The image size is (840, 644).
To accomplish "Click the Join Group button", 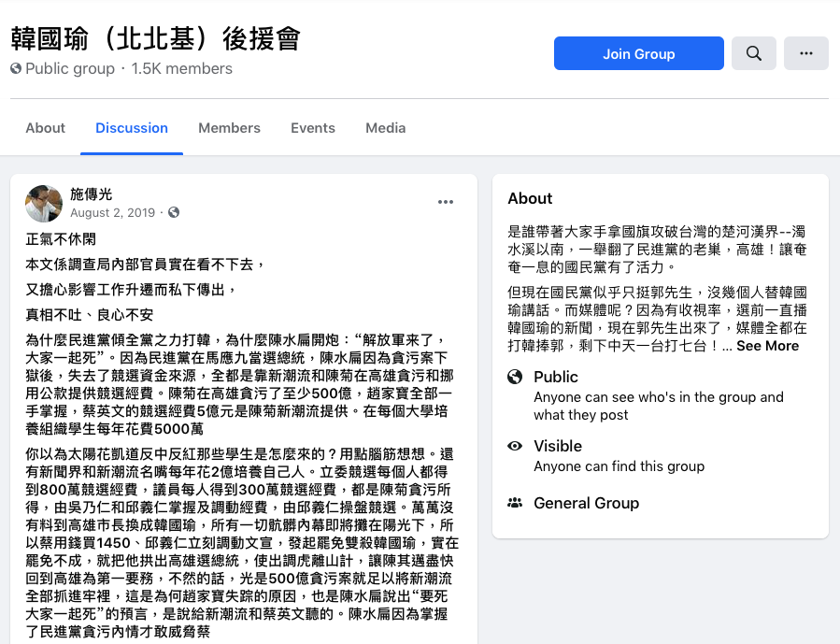I will [638, 53].
